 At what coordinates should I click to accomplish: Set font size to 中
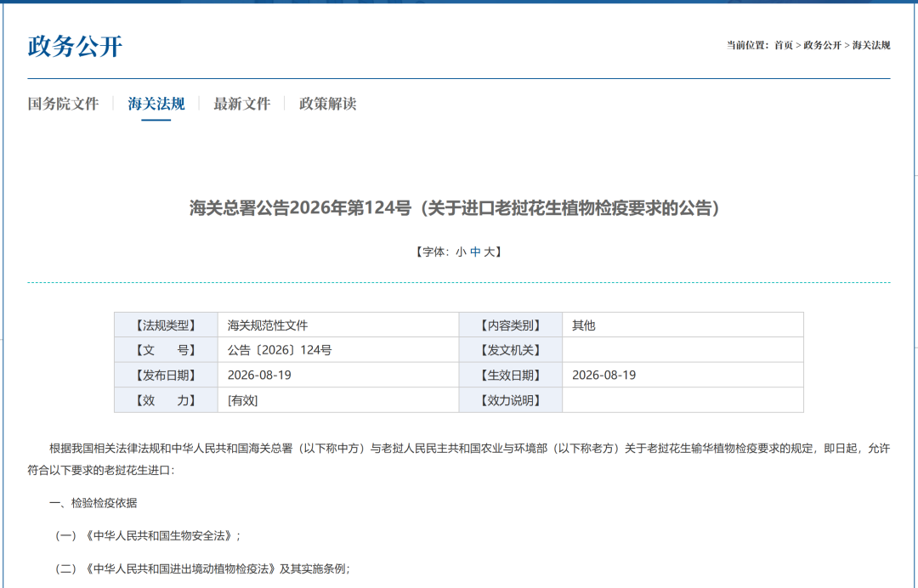[475, 252]
